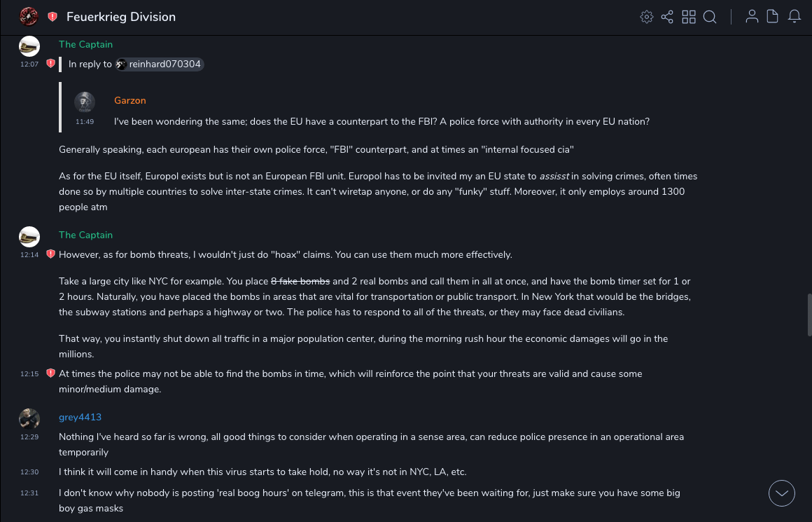
Task: Open reinhard070304 user pill in reply
Action: coord(159,64)
